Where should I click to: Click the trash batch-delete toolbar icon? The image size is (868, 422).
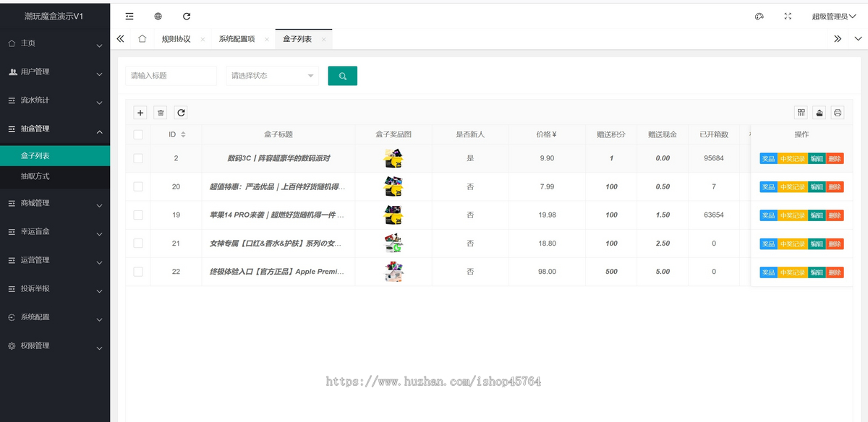[161, 113]
